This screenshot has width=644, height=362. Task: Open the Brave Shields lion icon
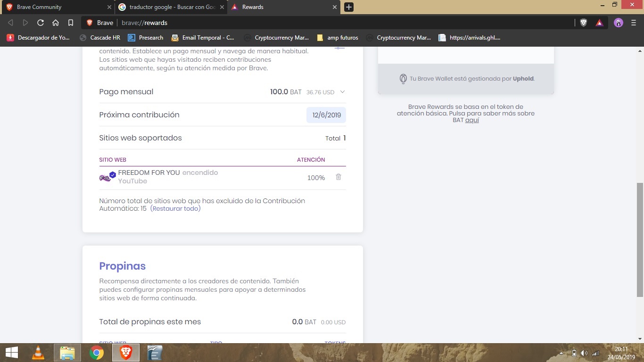click(x=584, y=23)
